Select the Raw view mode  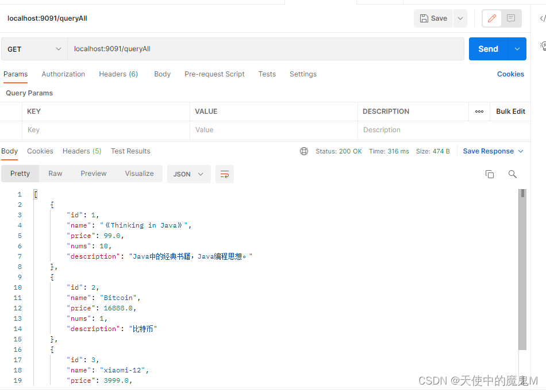pos(55,174)
